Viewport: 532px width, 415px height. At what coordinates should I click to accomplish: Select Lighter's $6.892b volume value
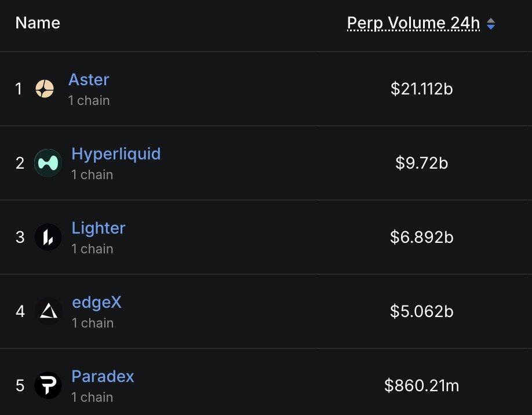pos(422,237)
